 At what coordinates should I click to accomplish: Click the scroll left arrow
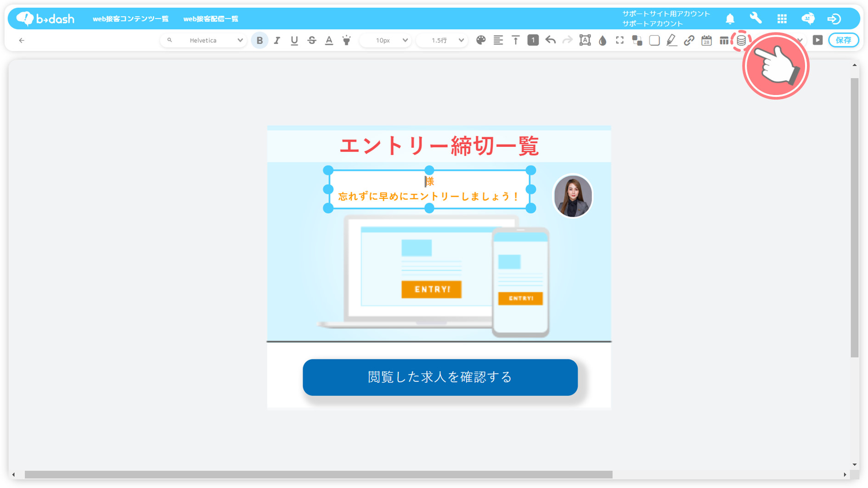tap(14, 475)
